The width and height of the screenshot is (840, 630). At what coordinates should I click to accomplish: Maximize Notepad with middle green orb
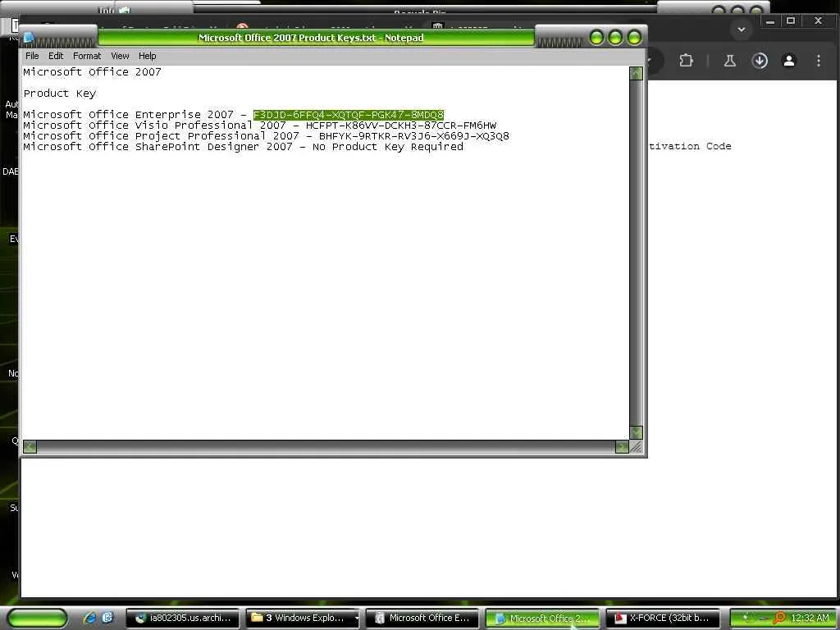[x=615, y=38]
